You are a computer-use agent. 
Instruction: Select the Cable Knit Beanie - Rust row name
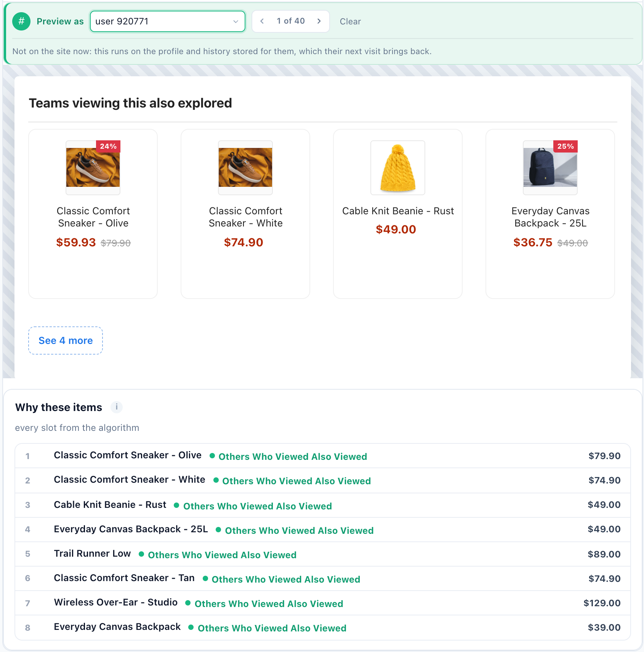pyautogui.click(x=110, y=505)
